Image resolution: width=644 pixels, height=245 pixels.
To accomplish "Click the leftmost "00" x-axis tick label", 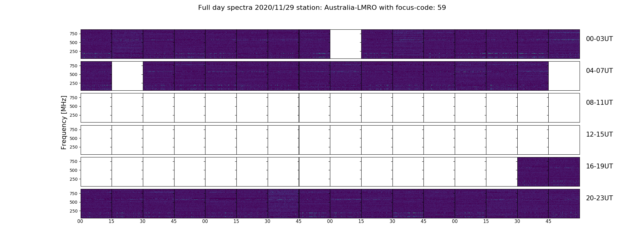I will click(80, 221).
